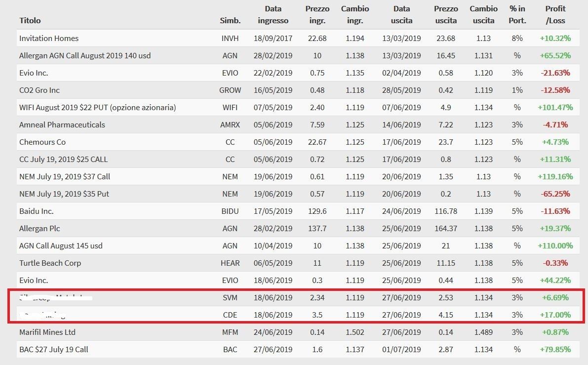Select "BAC $27 July 19 Call" title

[x=54, y=349]
